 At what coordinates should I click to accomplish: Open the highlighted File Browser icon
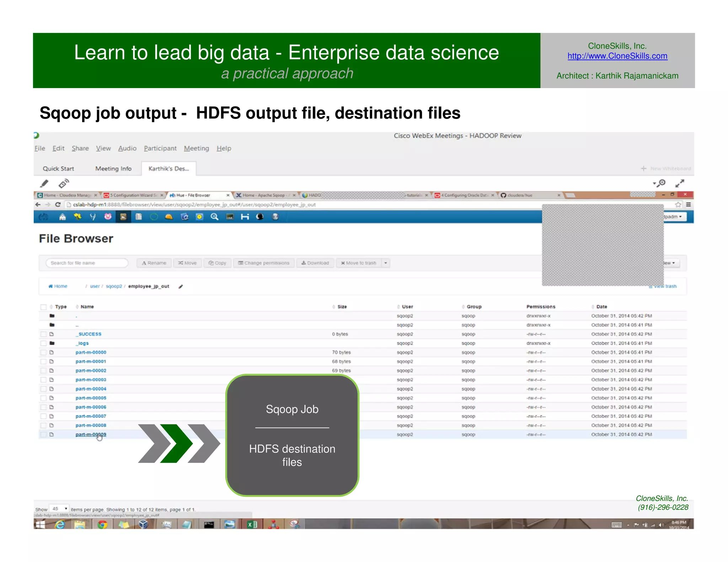coord(123,217)
